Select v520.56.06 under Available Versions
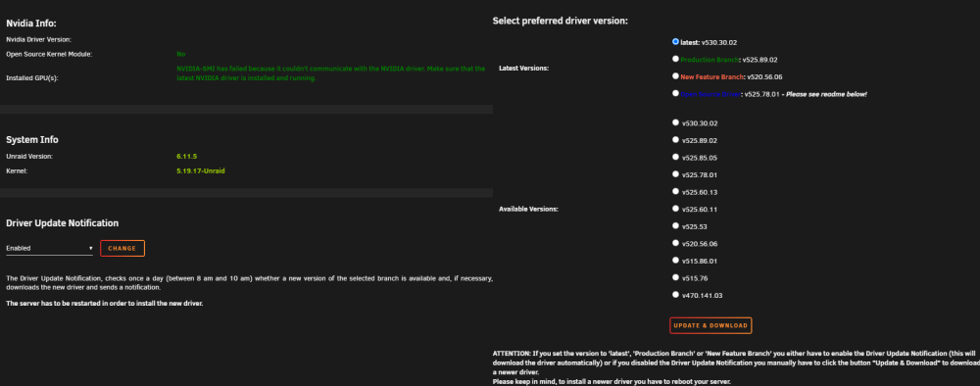This screenshot has height=386, width=980. [675, 243]
